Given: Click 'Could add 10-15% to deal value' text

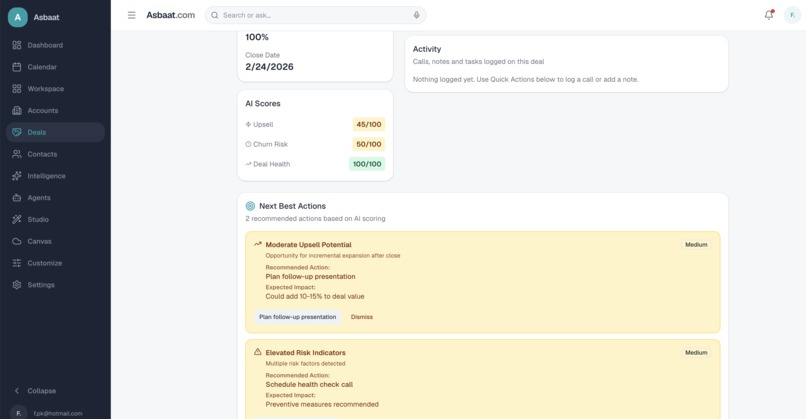Looking at the screenshot, I should click(315, 297).
